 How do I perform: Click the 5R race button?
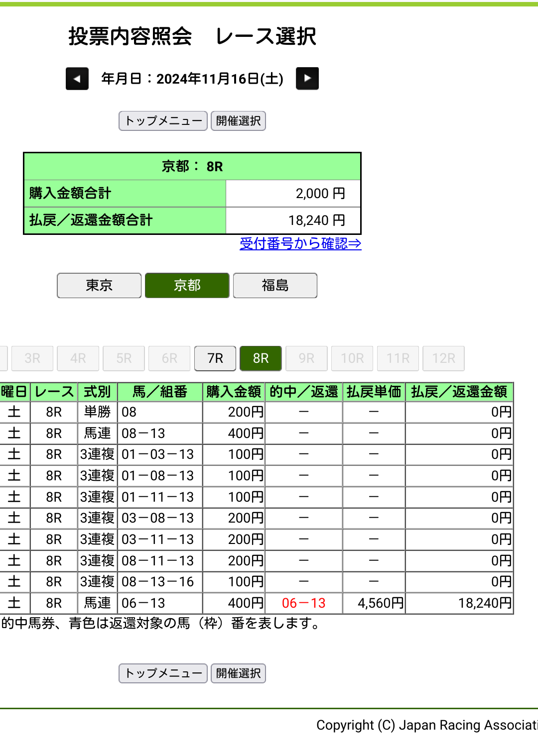[124, 358]
